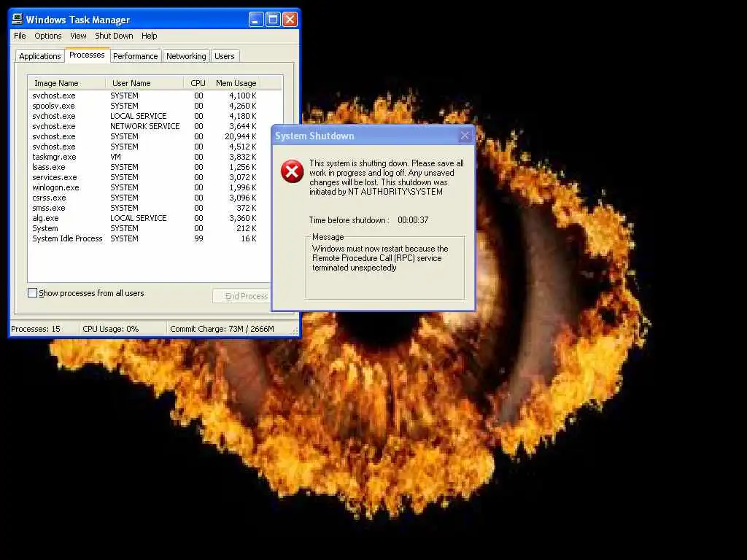This screenshot has width=747, height=560.
Task: Close the Windows Task Manager window
Action: [290, 20]
